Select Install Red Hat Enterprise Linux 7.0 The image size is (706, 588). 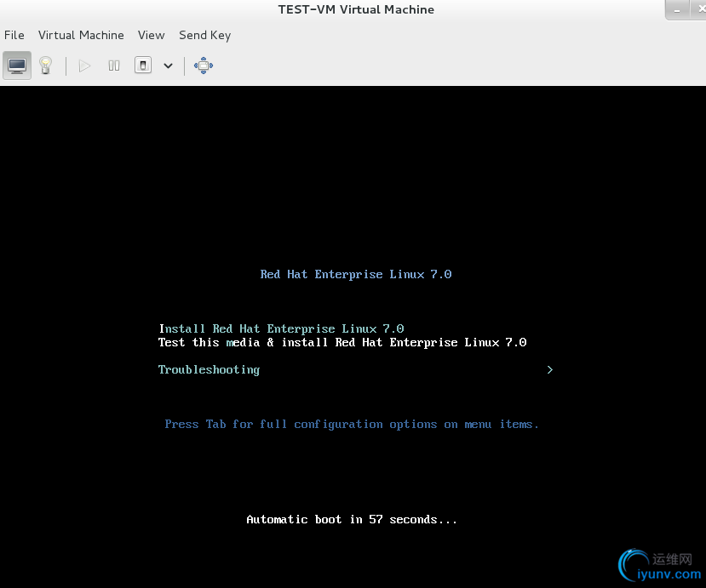(x=281, y=328)
